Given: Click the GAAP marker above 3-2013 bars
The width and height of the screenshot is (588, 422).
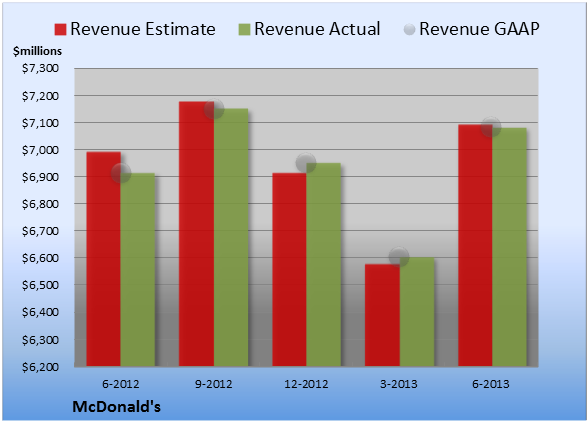Looking at the screenshot, I should pos(399,257).
